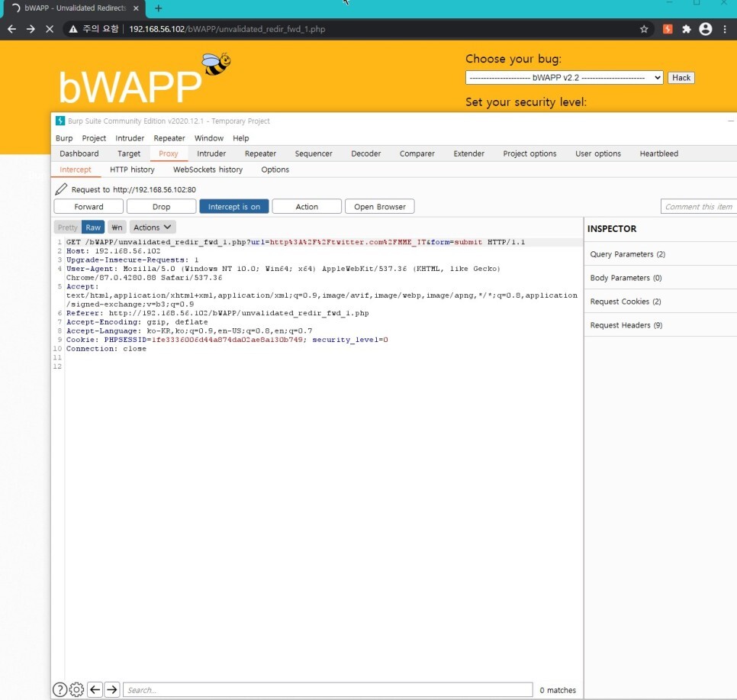Open Burp search help question mark icon

(60, 689)
